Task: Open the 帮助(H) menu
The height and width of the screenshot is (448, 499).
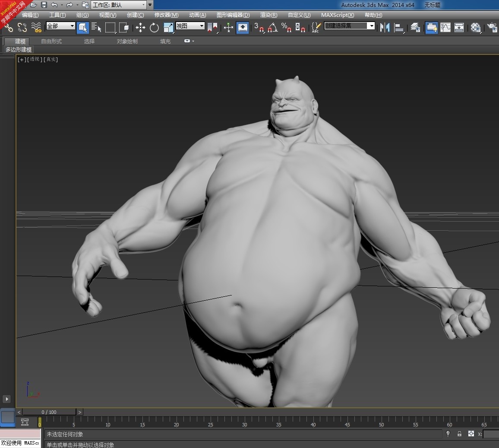Action: (373, 15)
